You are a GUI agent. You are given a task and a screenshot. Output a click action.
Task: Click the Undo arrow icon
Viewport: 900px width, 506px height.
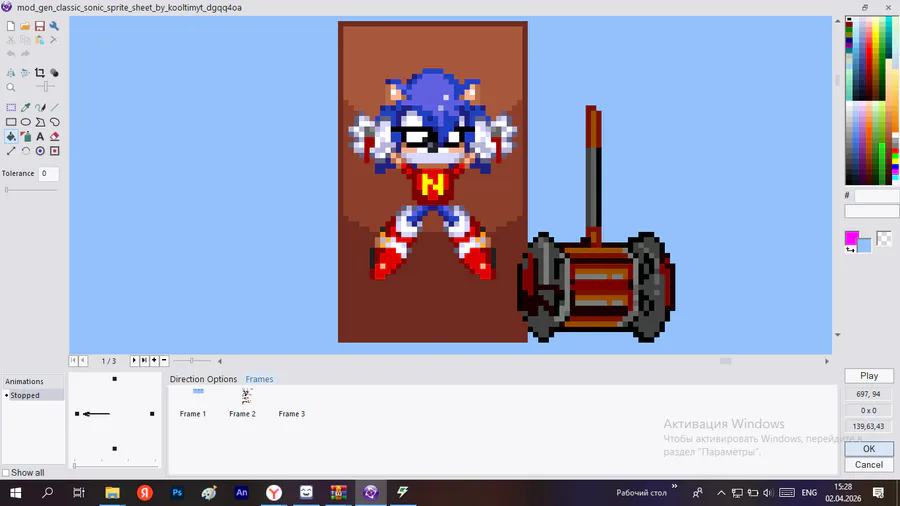11,54
